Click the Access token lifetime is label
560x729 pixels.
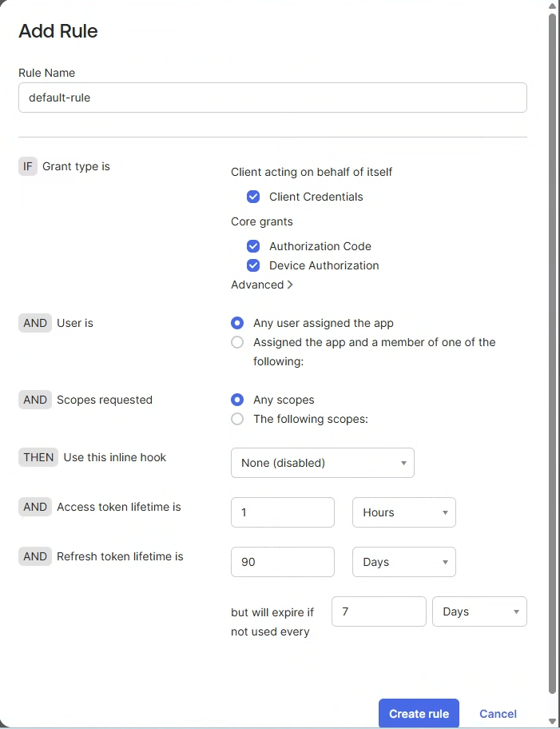point(118,507)
